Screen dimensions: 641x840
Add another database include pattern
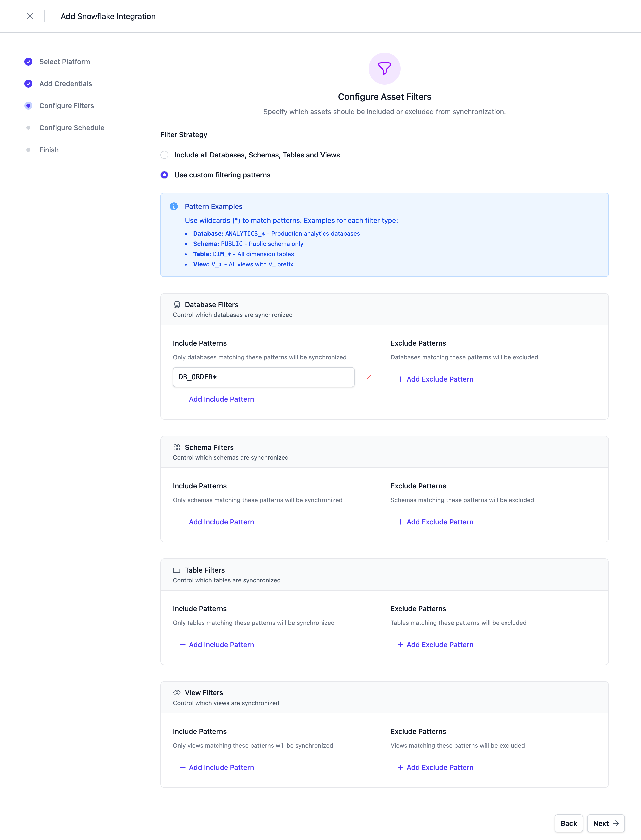217,399
